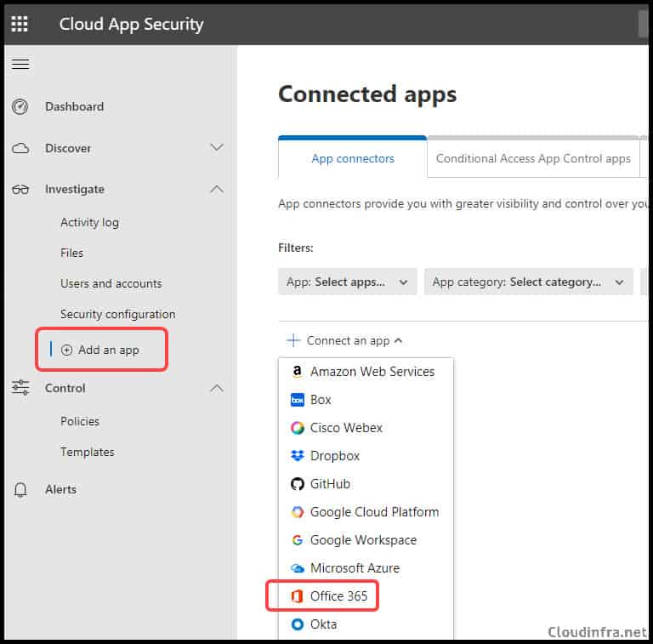Open the Policies page
The width and height of the screenshot is (653, 644).
click(x=80, y=421)
